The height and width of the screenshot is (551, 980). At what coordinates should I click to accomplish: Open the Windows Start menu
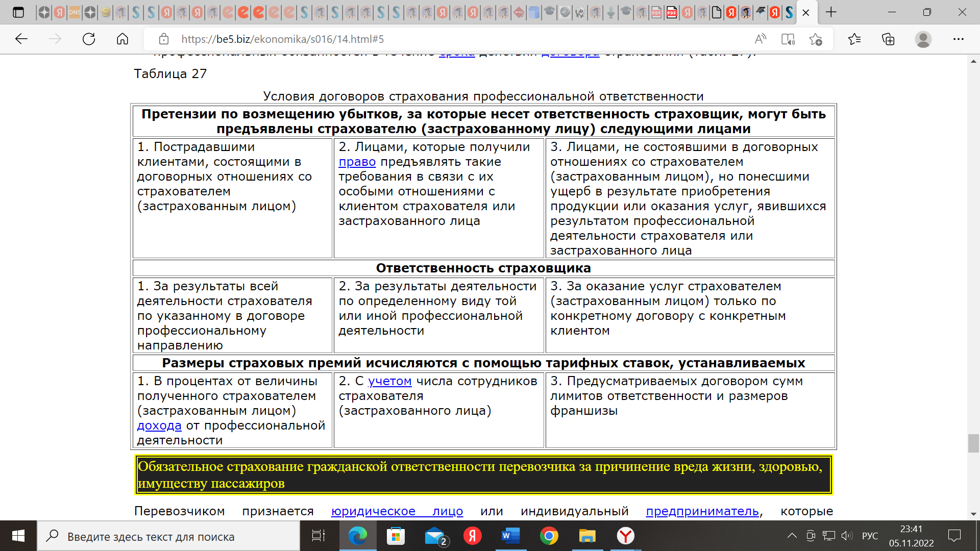(x=18, y=536)
